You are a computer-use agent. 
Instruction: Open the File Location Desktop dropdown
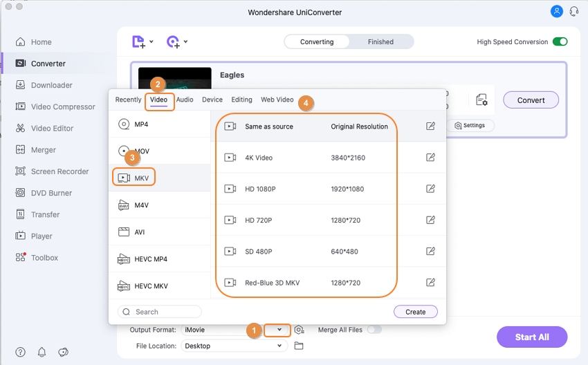pos(234,346)
